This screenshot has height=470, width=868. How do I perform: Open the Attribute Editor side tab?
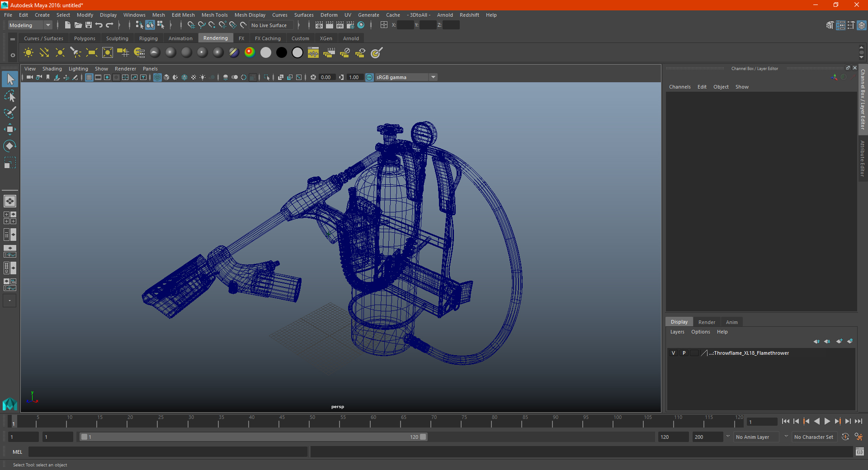click(x=863, y=158)
